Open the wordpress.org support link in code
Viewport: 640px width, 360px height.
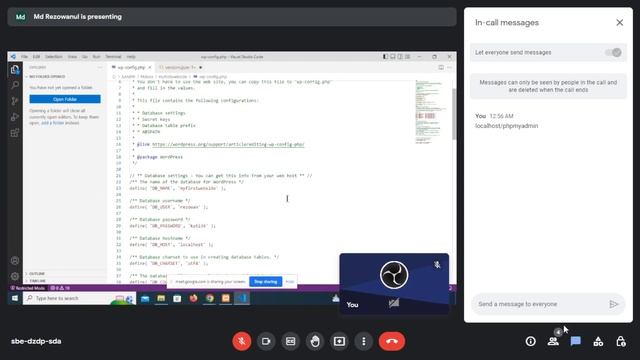228,144
